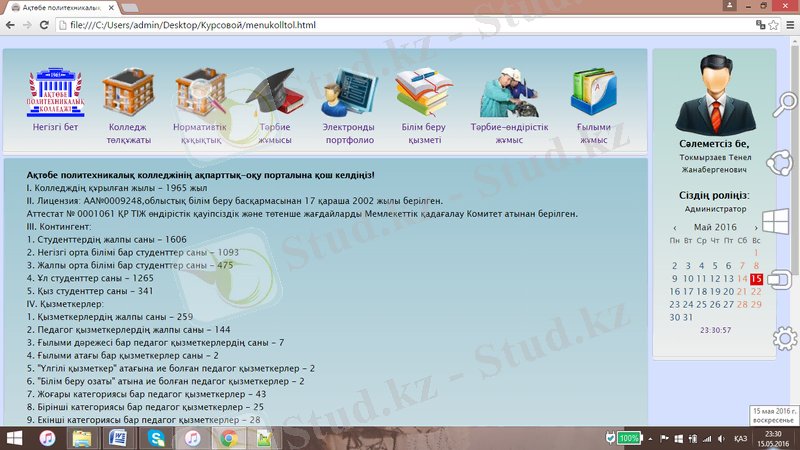This screenshot has width=800, height=450.
Task: Click the Администратор role text
Action: [x=715, y=209]
